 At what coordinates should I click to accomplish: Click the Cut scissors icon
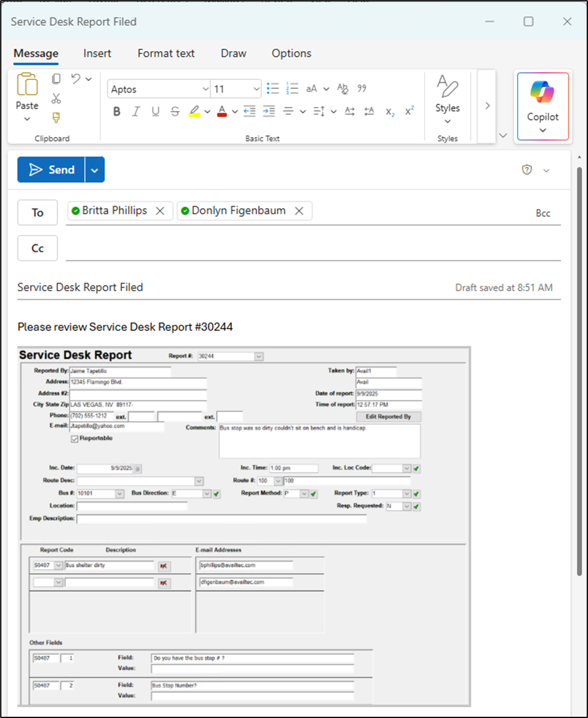(x=56, y=98)
